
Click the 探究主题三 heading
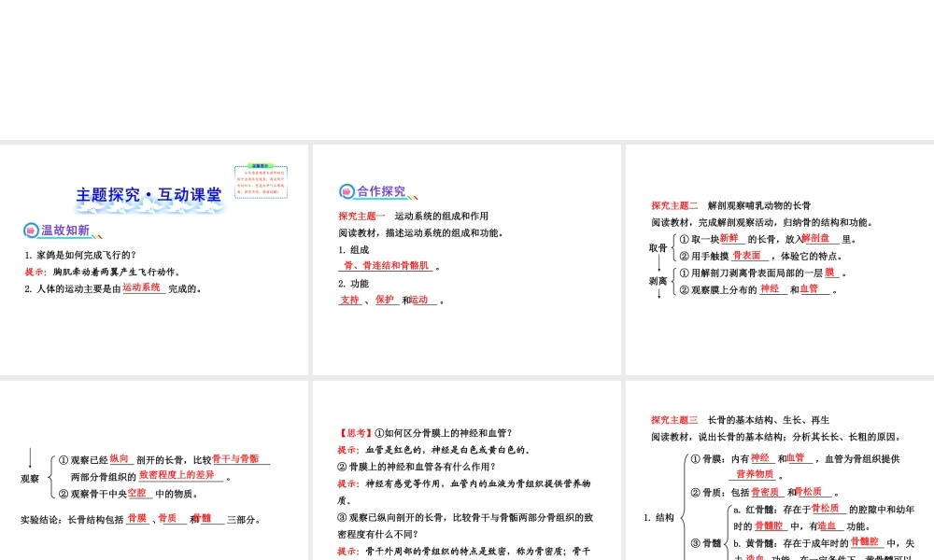coord(674,420)
